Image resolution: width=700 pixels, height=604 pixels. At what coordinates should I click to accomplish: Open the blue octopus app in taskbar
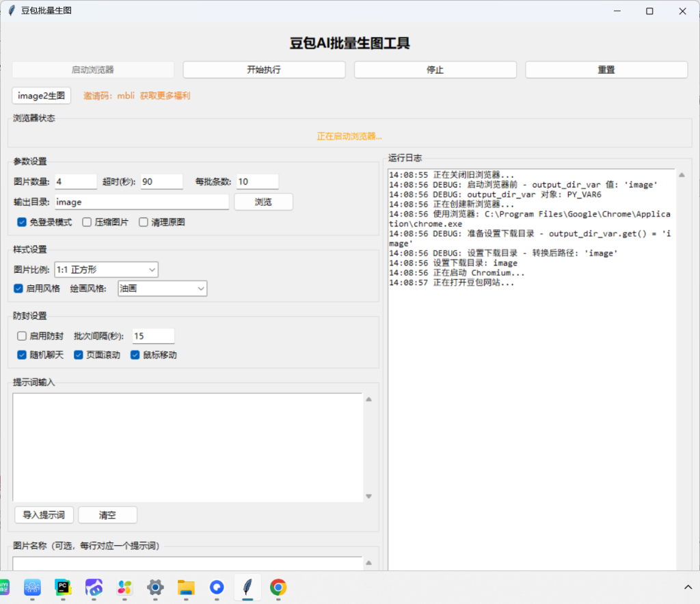(32, 587)
